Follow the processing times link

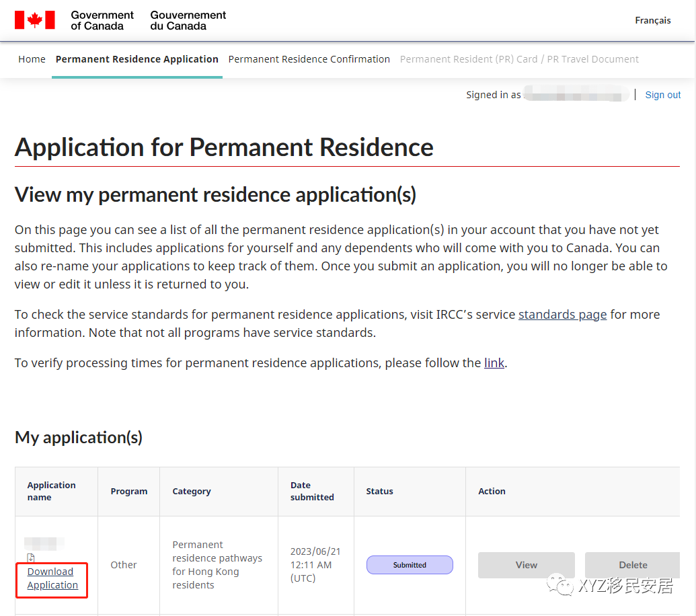point(494,363)
